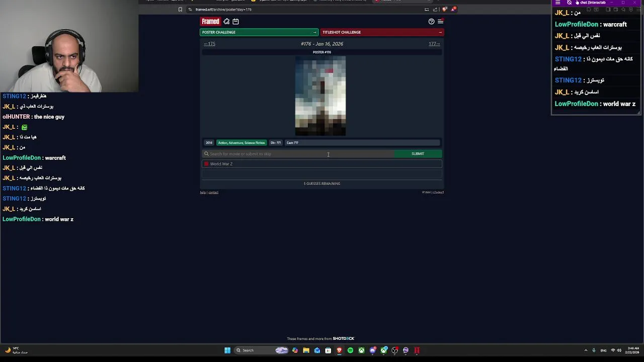This screenshot has height=362, width=644.
Task: Click the ENG language indicator
Action: [604, 350]
